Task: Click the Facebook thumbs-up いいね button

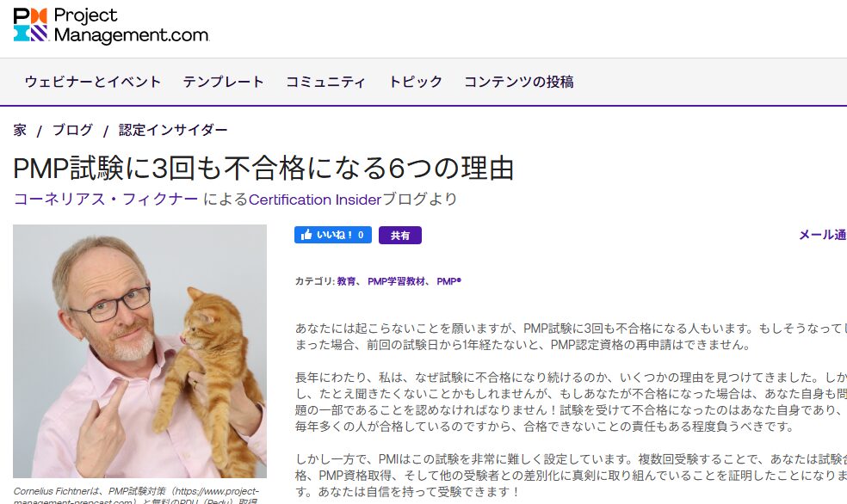Action: (x=333, y=235)
